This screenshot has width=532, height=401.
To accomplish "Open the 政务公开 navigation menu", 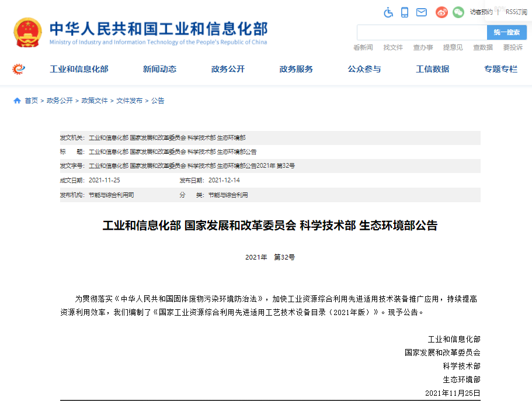I will click(228, 69).
